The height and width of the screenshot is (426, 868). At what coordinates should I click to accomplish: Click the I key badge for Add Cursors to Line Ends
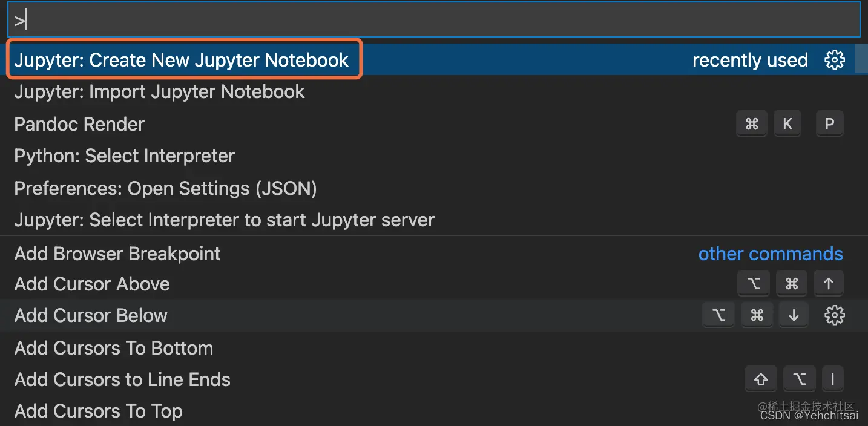833,379
